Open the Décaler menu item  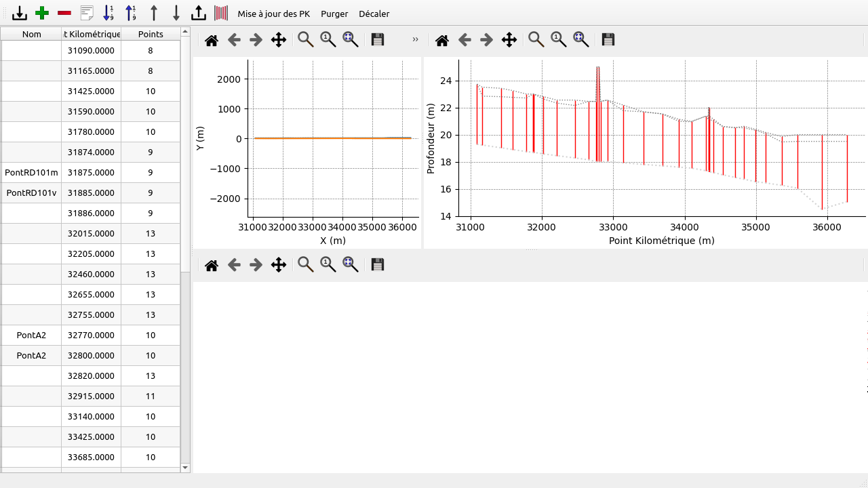tap(374, 14)
